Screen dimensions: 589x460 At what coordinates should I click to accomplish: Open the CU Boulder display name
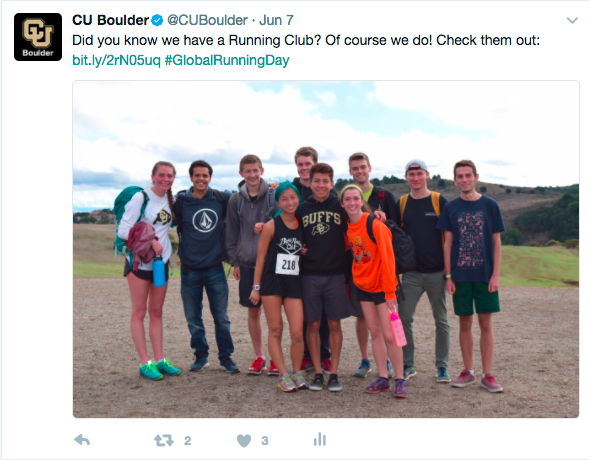click(111, 20)
